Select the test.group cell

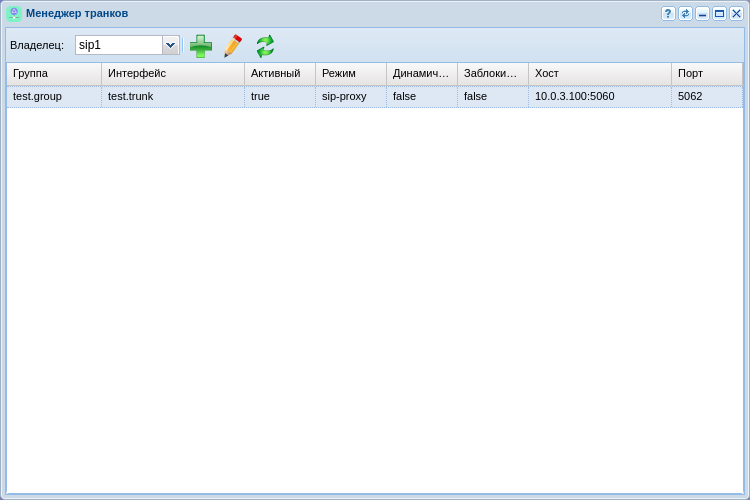point(54,97)
